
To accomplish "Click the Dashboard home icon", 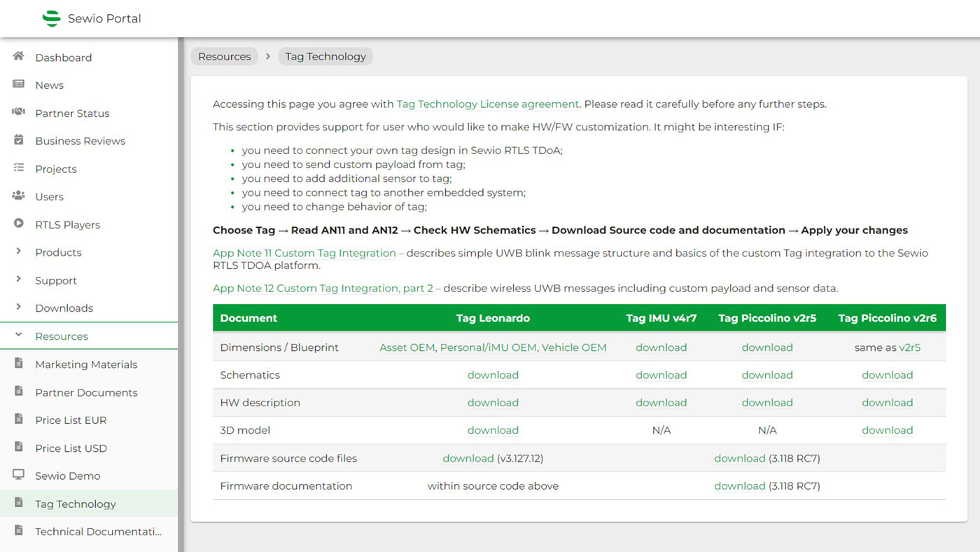I will pos(19,57).
